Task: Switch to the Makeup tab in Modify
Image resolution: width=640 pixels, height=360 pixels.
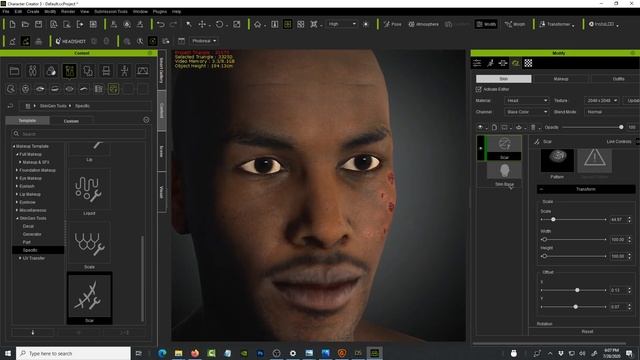Action: (x=561, y=79)
